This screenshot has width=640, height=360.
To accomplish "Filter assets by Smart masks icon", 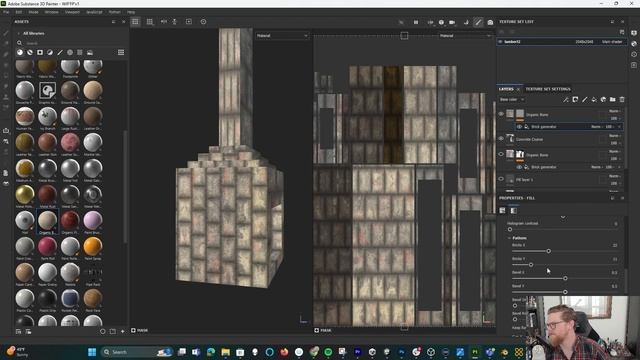I will (40, 52).
